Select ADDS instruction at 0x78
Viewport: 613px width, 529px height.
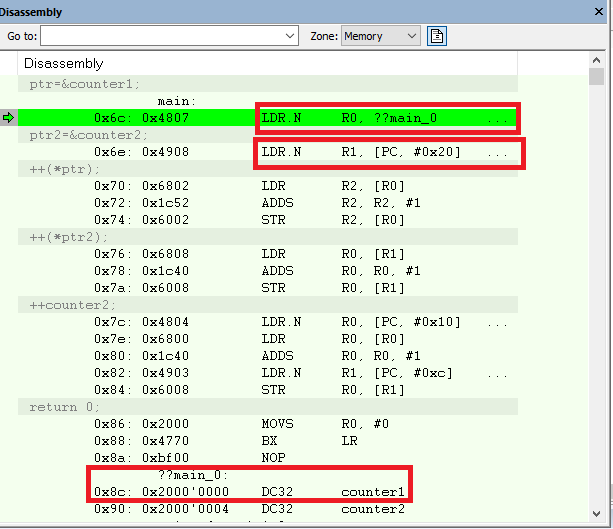[268, 271]
